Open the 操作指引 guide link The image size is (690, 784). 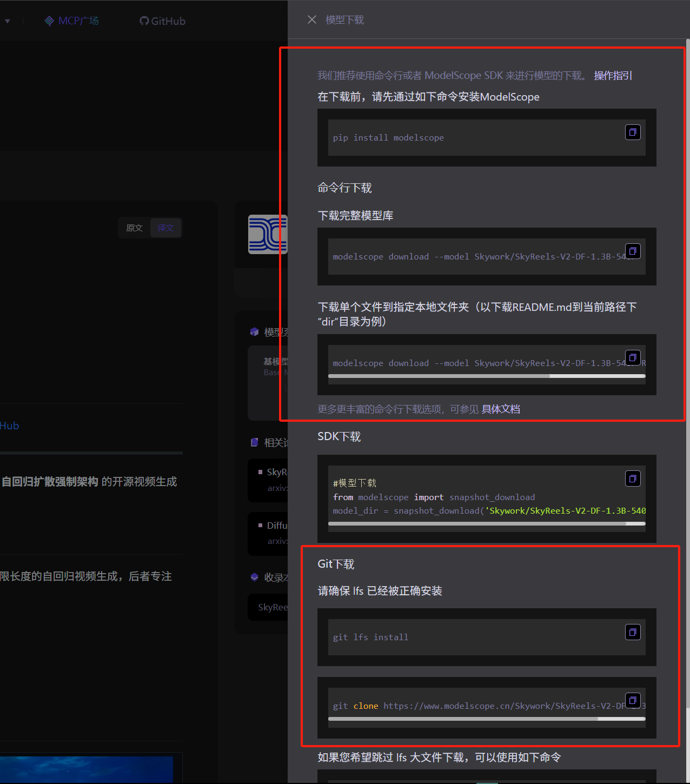click(612, 76)
